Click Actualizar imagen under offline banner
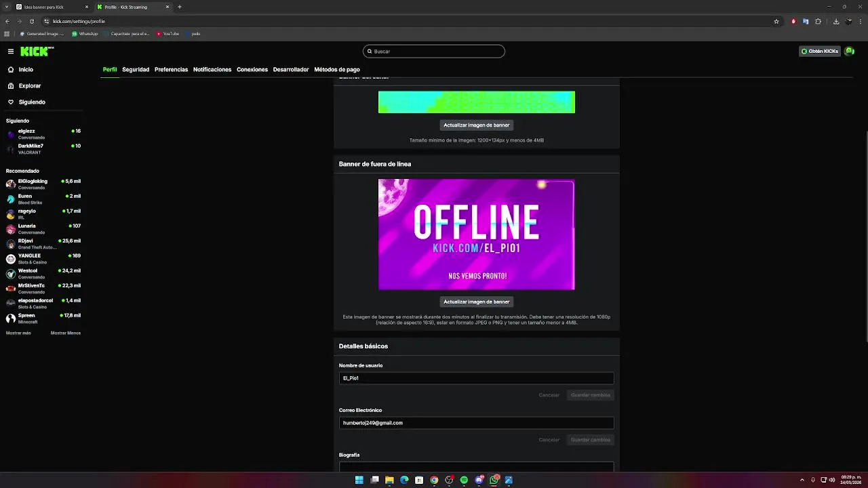 coord(476,302)
